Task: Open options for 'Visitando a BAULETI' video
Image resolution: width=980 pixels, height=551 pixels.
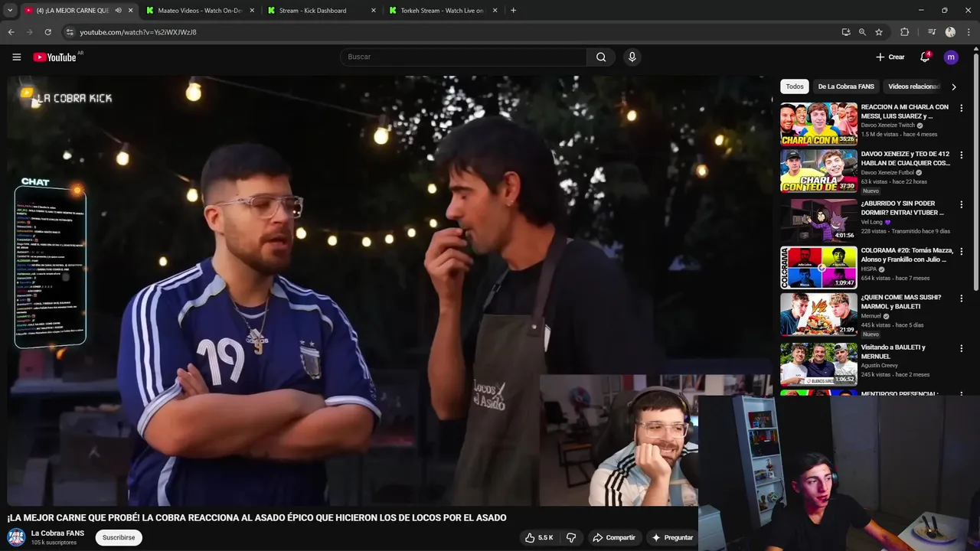Action: point(962,348)
